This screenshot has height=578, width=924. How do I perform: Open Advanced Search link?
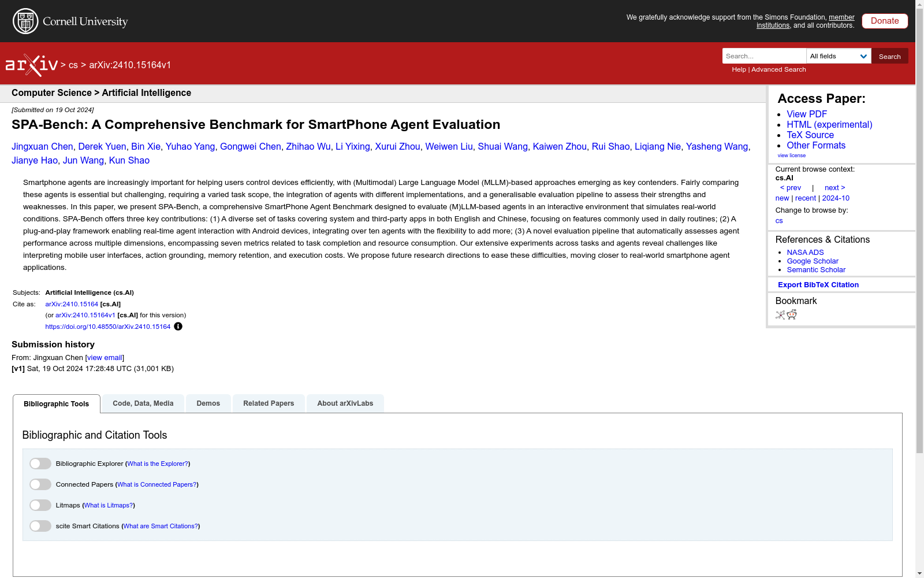778,69
